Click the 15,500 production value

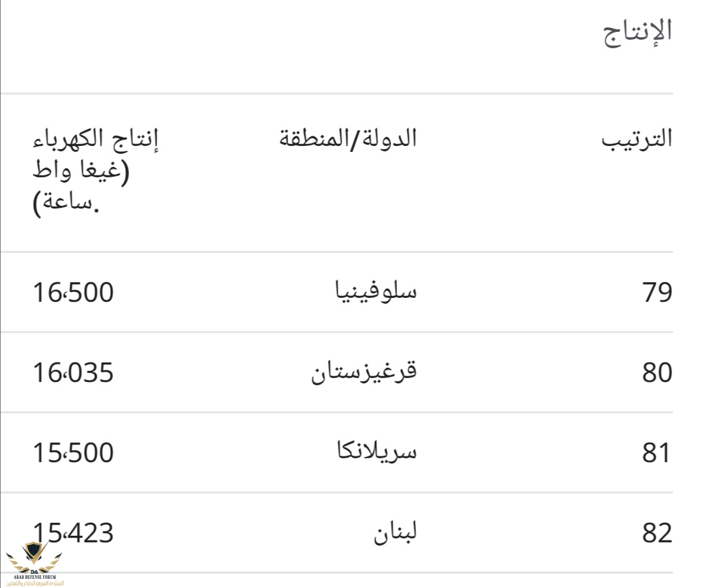[x=73, y=453]
